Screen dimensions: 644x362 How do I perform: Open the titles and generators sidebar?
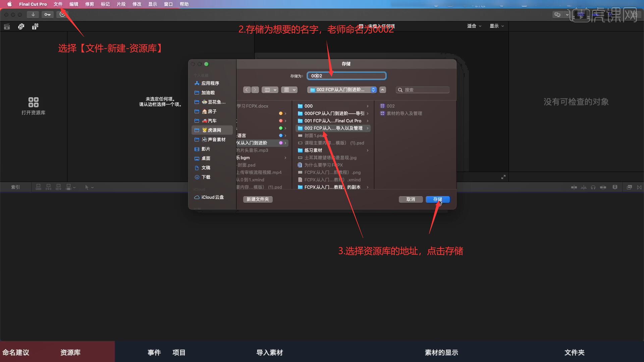(35, 26)
